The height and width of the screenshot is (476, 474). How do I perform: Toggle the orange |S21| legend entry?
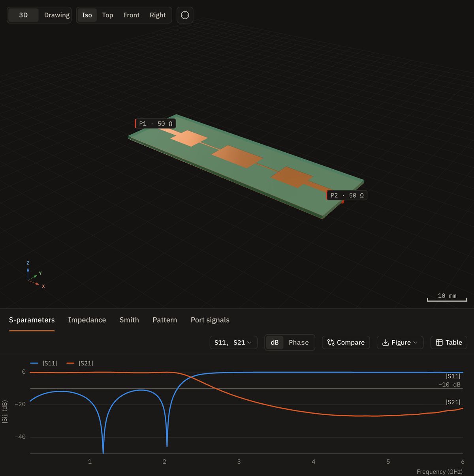pos(80,363)
